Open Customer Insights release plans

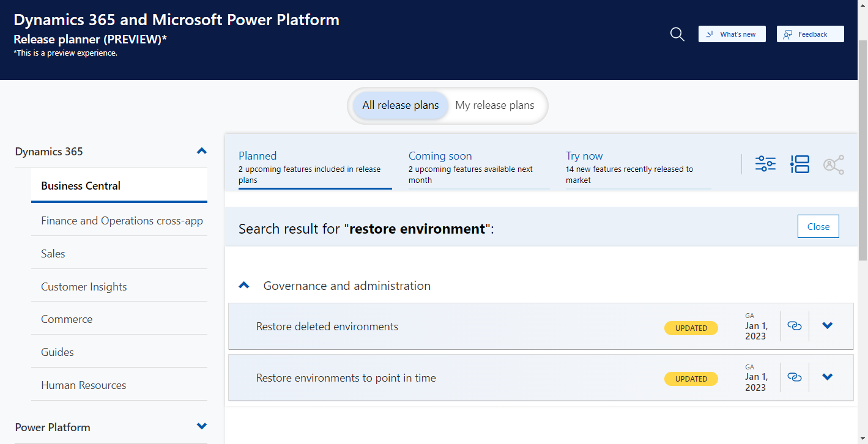coord(83,286)
